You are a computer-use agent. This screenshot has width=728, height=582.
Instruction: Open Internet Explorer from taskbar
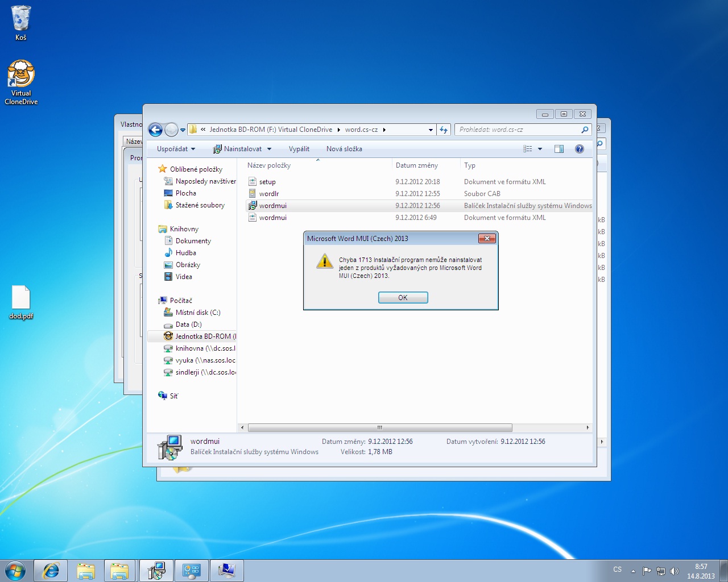(x=51, y=571)
